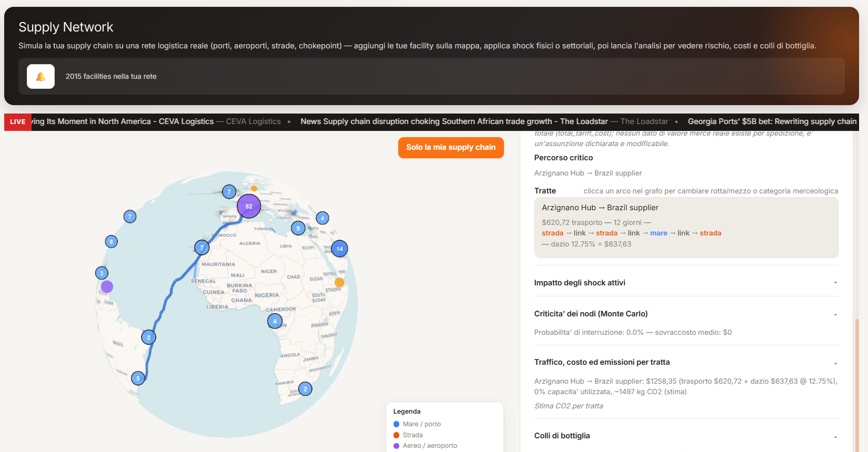Select the Arzignano Hub → Brazil supplier tratta card
This screenshot has width=868, height=452.
point(686,228)
